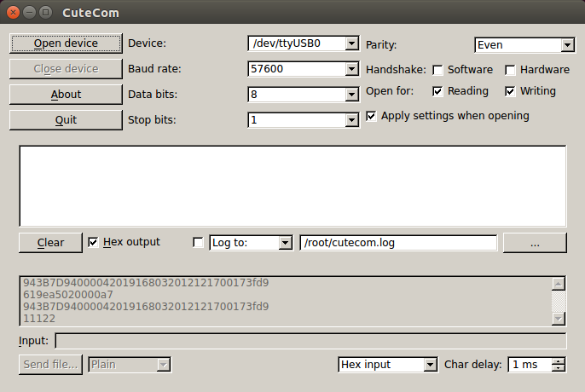Select history entry 11122

(x=39, y=319)
